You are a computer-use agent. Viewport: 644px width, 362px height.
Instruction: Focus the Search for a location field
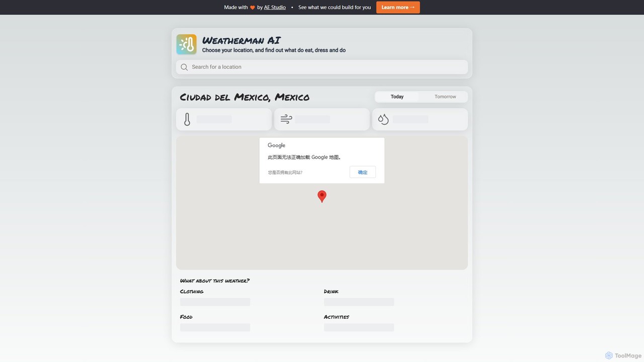322,67
